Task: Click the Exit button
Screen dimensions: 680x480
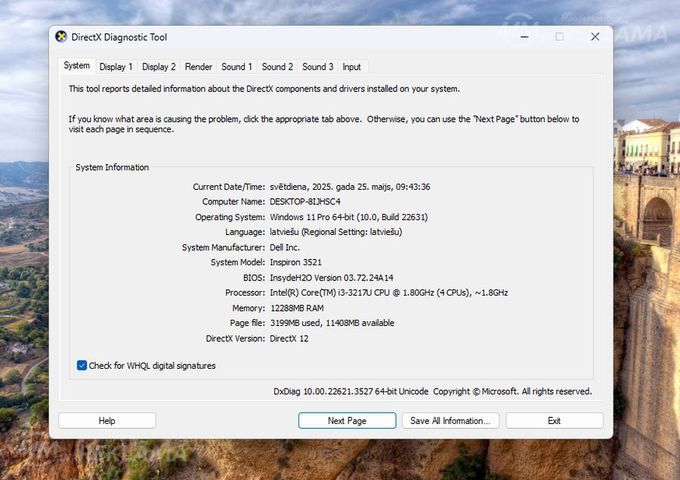Action: pyautogui.click(x=554, y=421)
